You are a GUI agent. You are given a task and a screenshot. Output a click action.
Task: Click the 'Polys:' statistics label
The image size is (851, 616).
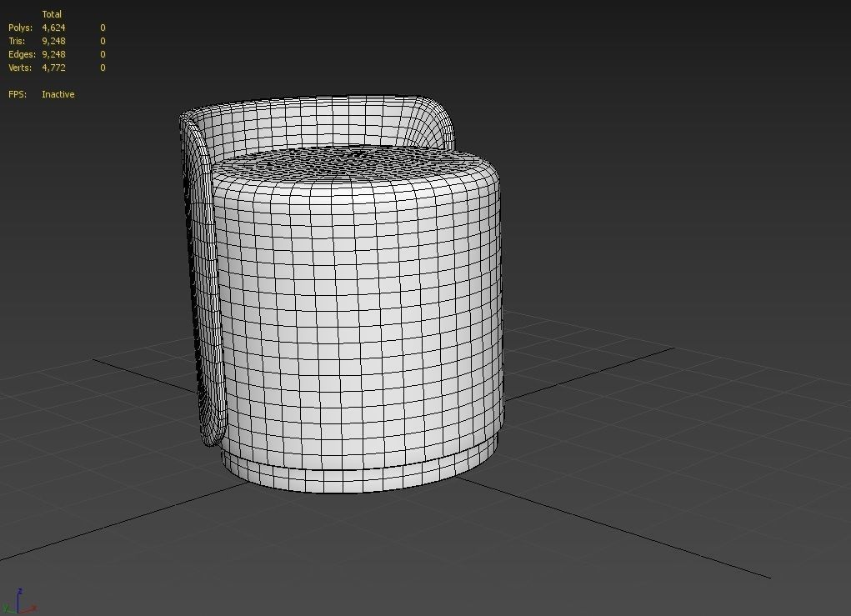point(21,28)
